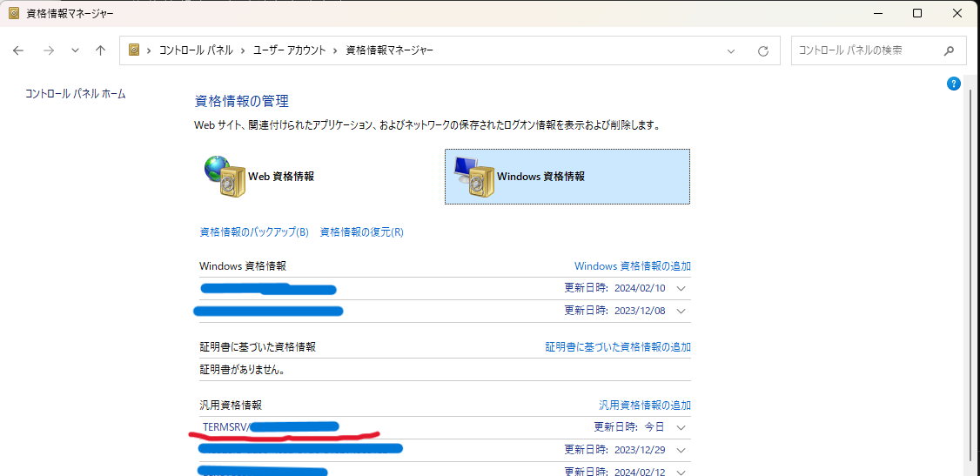Refresh the Credential Manager page
Image resolution: width=980 pixels, height=476 pixels.
pos(762,51)
